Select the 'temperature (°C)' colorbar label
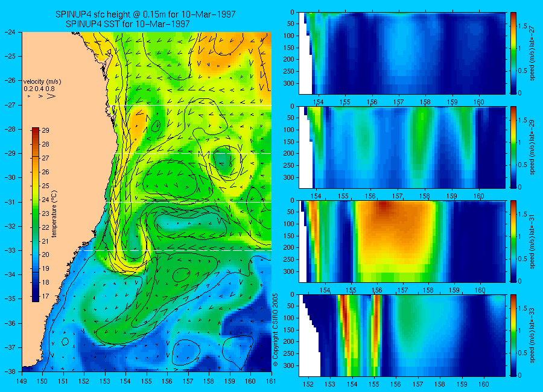 (54, 213)
